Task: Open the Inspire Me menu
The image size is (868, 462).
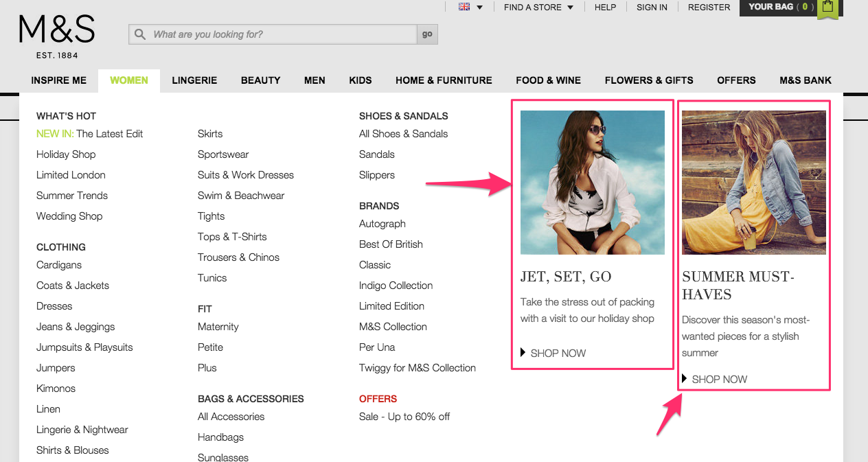Action: 59,80
